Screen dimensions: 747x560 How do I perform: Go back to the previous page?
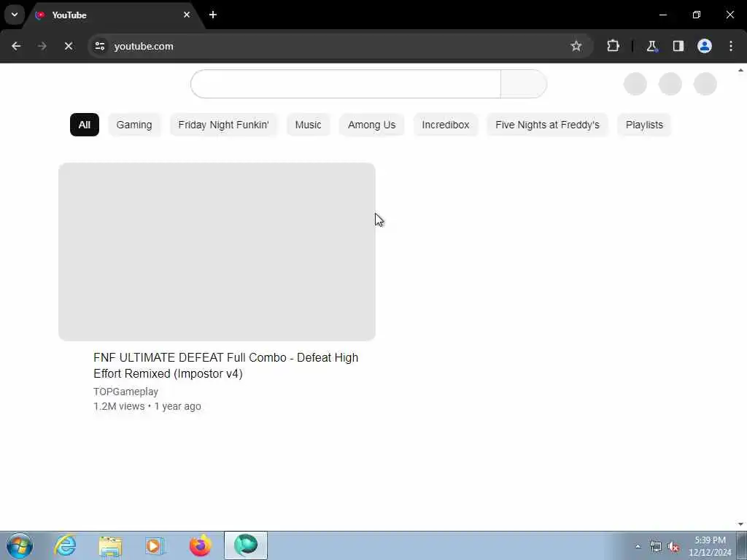16,46
